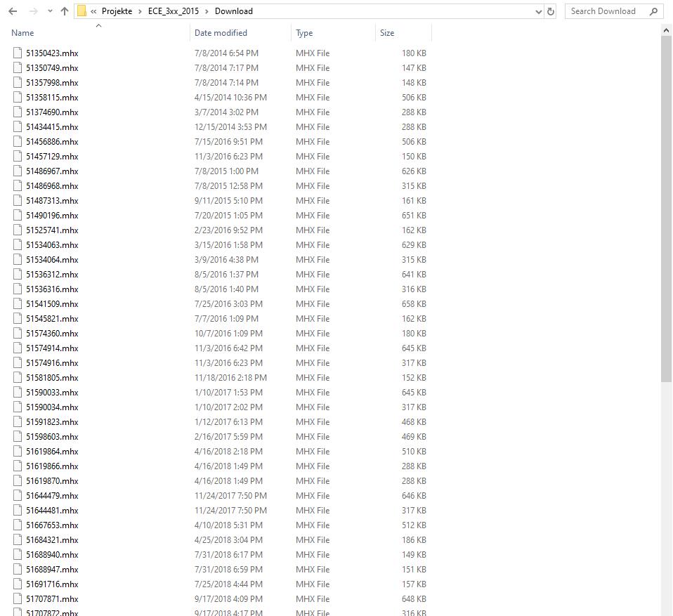
Task: Select file icon of 51486968.mhx
Action: coord(18,185)
